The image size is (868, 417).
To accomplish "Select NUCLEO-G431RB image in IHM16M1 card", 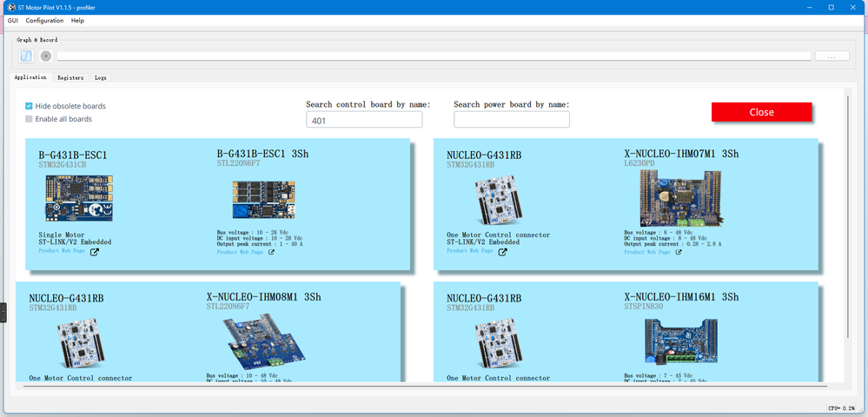I will tap(498, 343).
